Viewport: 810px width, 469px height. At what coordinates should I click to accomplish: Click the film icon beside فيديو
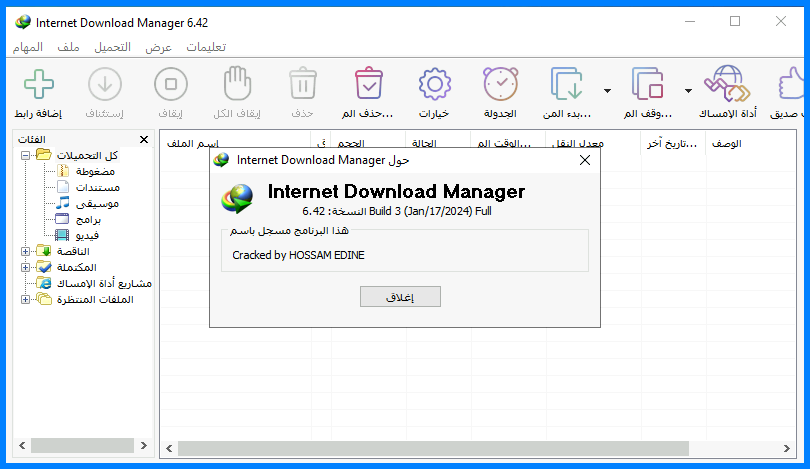pyautogui.click(x=62, y=235)
